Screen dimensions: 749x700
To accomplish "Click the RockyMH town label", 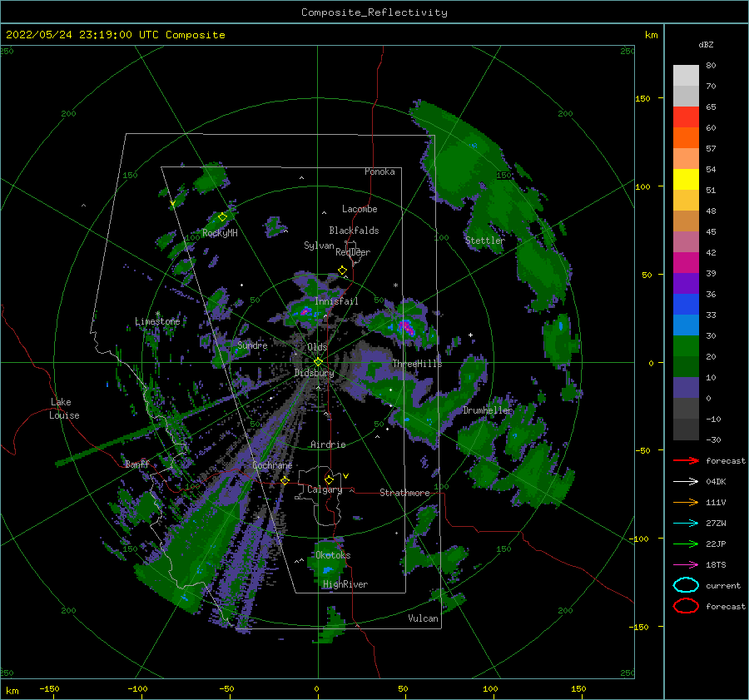I will point(220,233).
